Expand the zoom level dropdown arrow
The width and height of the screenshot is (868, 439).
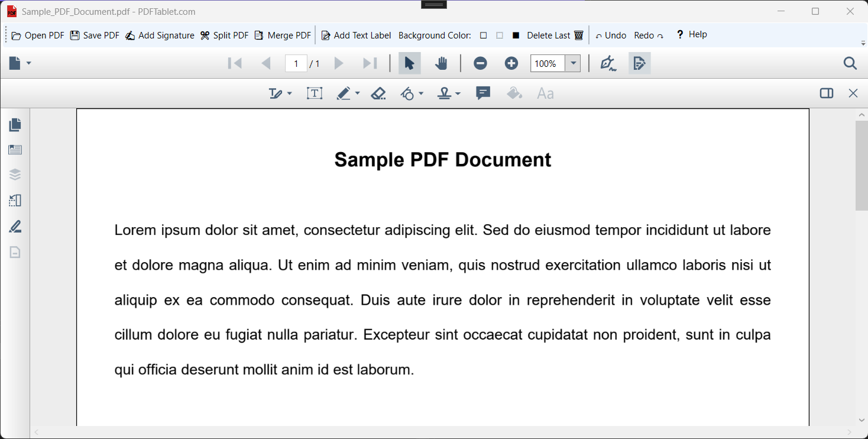tap(573, 63)
